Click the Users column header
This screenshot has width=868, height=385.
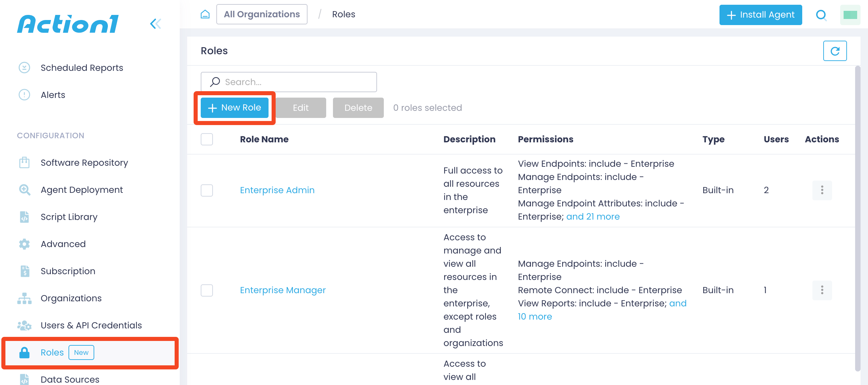pos(776,139)
